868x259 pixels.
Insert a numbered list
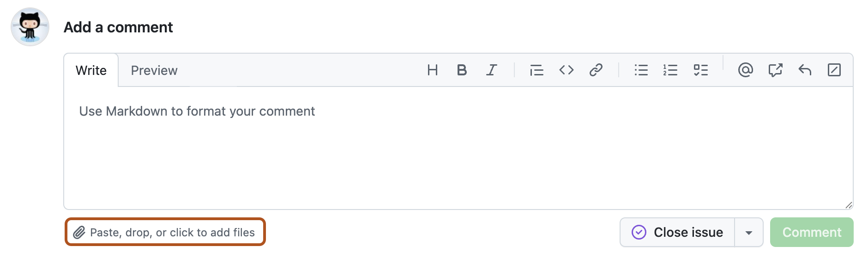click(x=670, y=70)
